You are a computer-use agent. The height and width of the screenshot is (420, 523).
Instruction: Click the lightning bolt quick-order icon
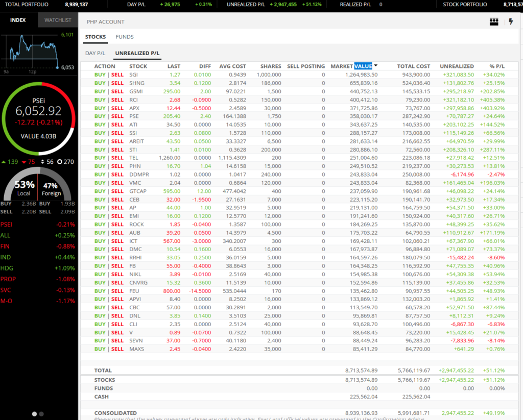click(x=511, y=21)
